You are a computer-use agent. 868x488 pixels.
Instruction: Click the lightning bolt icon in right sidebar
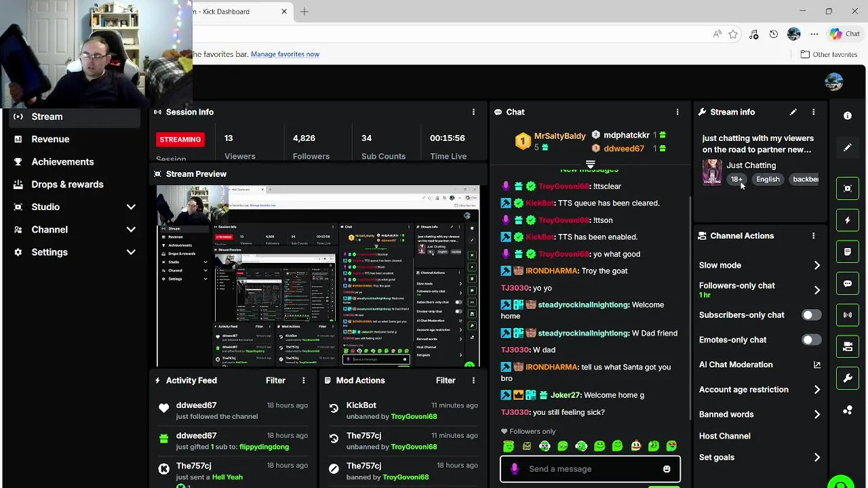[848, 220]
